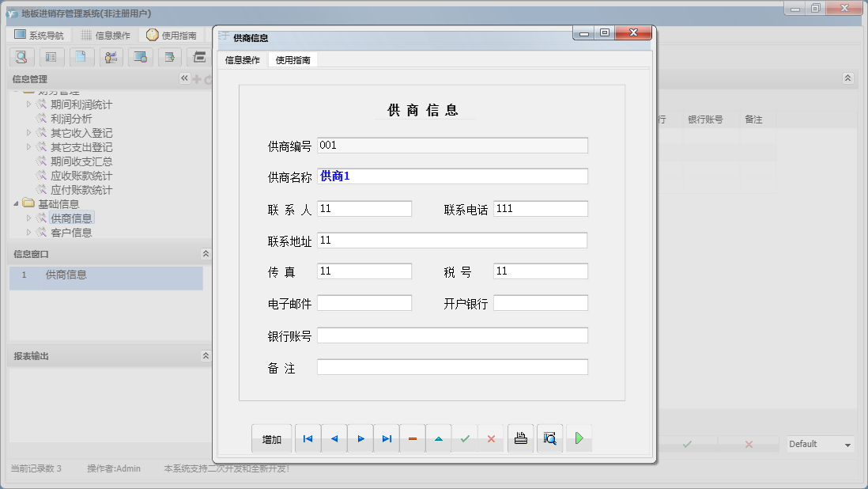Collapse the 基础信息 tree node
Screen dimensions: 868x489
[x=16, y=204]
